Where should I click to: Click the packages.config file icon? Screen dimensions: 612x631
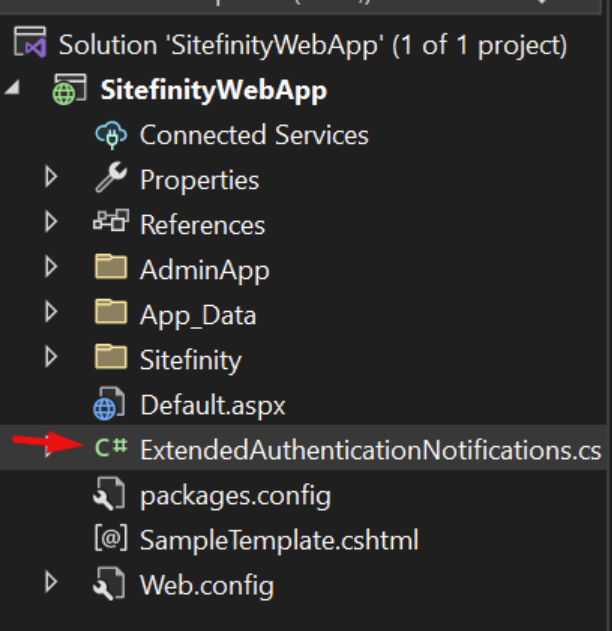109,493
